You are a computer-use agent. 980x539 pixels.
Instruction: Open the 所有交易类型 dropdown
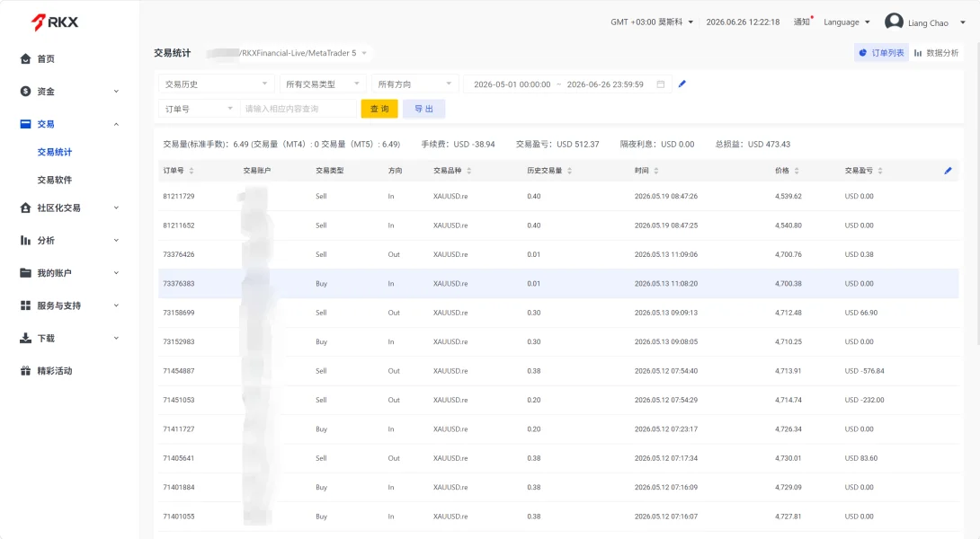[x=323, y=84]
